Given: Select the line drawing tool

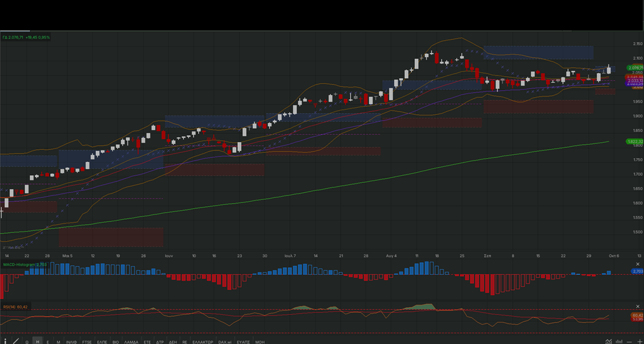Looking at the screenshot, I should click(16, 341).
